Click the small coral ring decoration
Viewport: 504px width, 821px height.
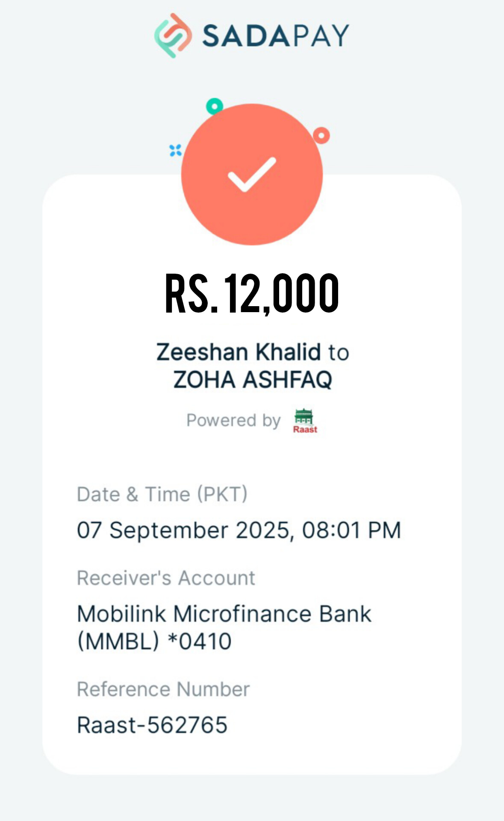click(x=321, y=136)
